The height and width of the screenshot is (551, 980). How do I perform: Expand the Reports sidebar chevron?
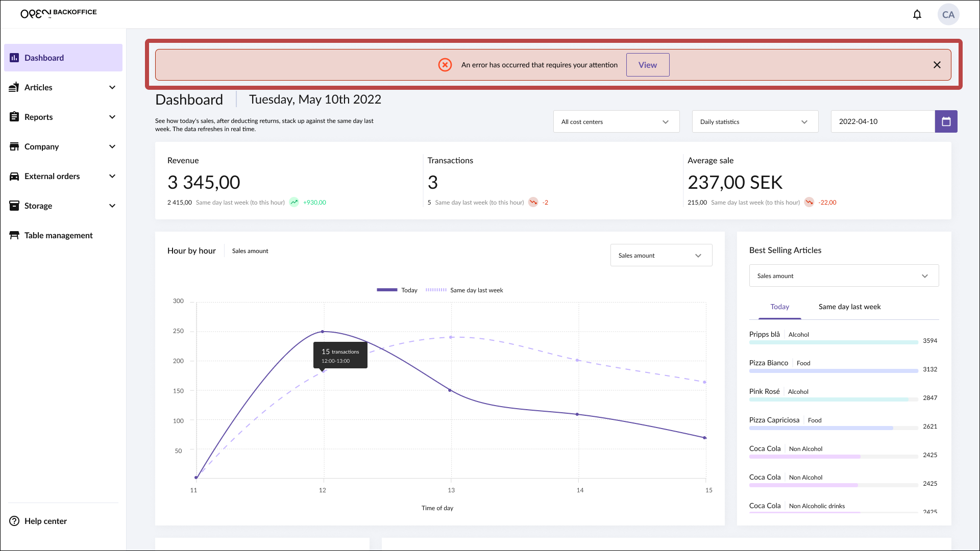[x=112, y=117]
